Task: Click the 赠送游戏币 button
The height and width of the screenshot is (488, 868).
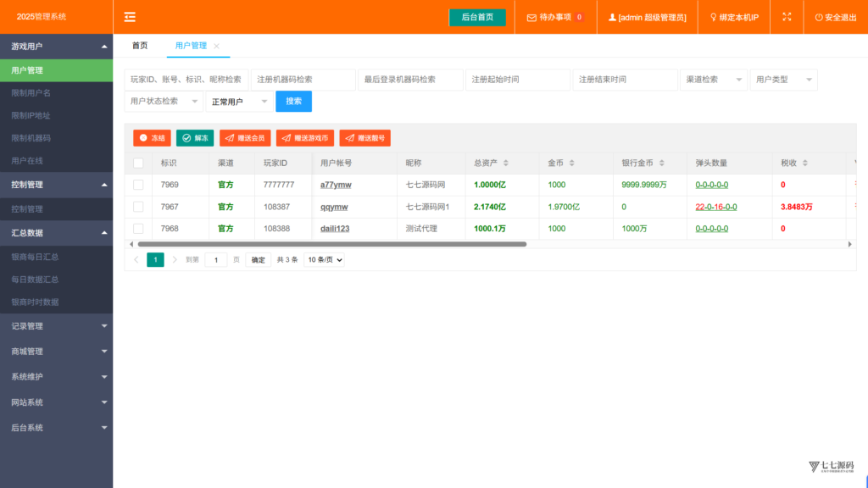Action: (305, 138)
